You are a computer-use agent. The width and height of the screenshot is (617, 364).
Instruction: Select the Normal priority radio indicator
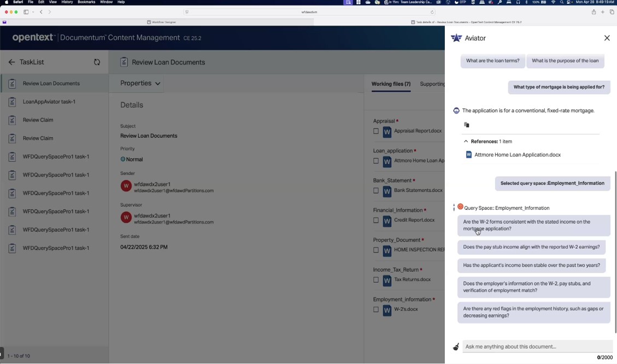pos(123,160)
